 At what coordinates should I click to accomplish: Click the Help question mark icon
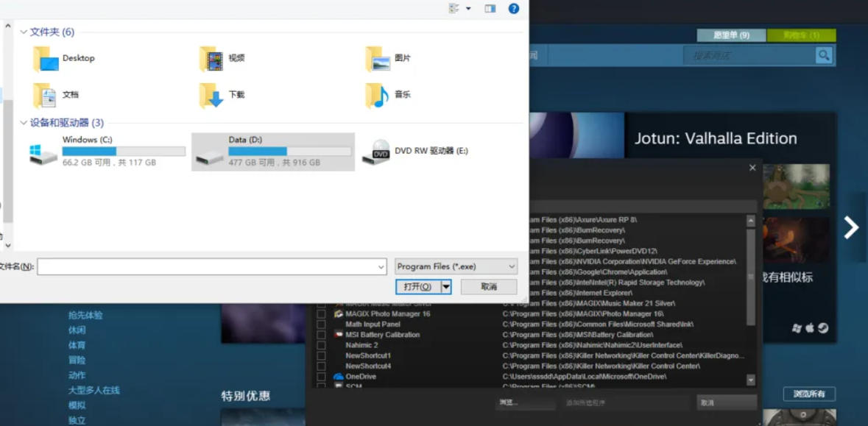(x=513, y=9)
